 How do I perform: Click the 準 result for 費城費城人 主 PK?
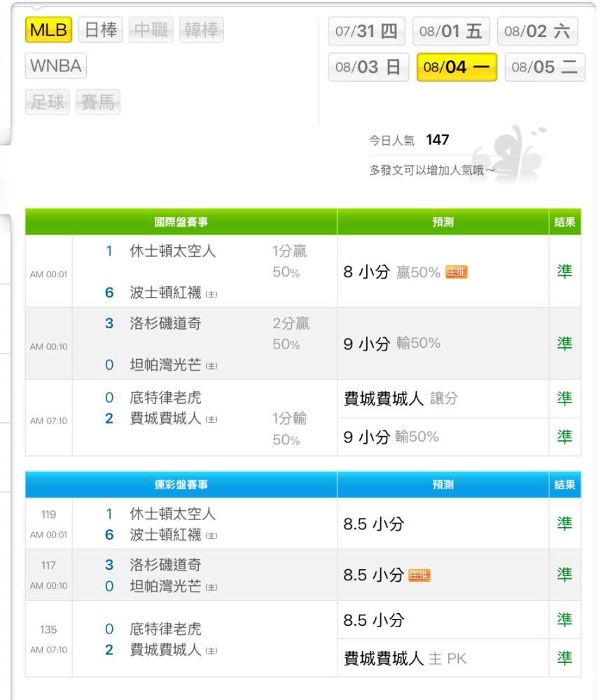pyautogui.click(x=564, y=658)
